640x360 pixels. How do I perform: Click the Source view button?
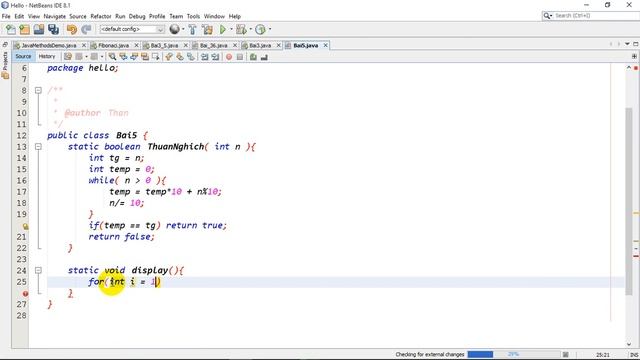tap(23, 56)
